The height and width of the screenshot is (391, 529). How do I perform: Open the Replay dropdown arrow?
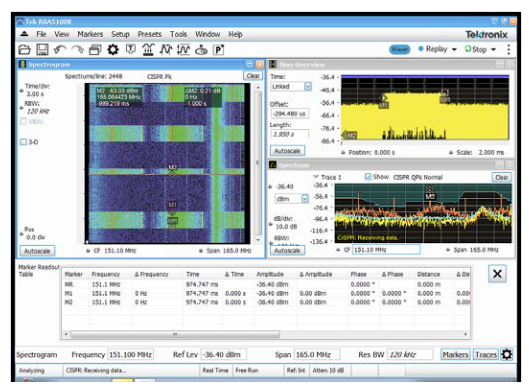click(454, 50)
